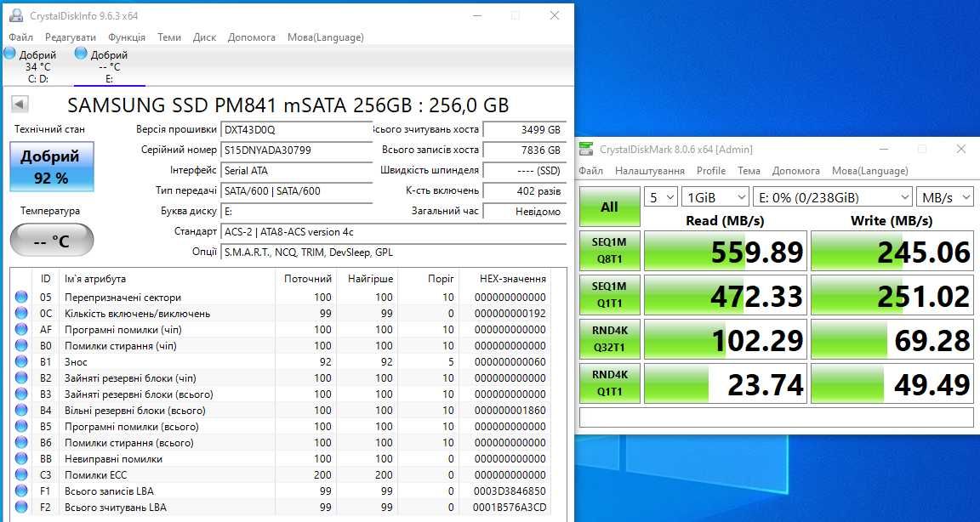The height and width of the screenshot is (522, 980).
Task: Open Мова(Language) menu in CrystalDiskInfo
Action: coord(326,37)
